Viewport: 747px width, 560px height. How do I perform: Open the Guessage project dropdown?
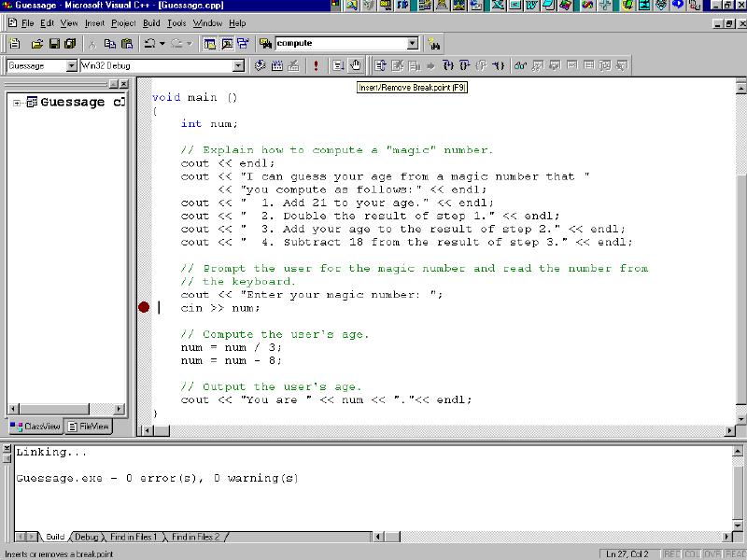72,65
